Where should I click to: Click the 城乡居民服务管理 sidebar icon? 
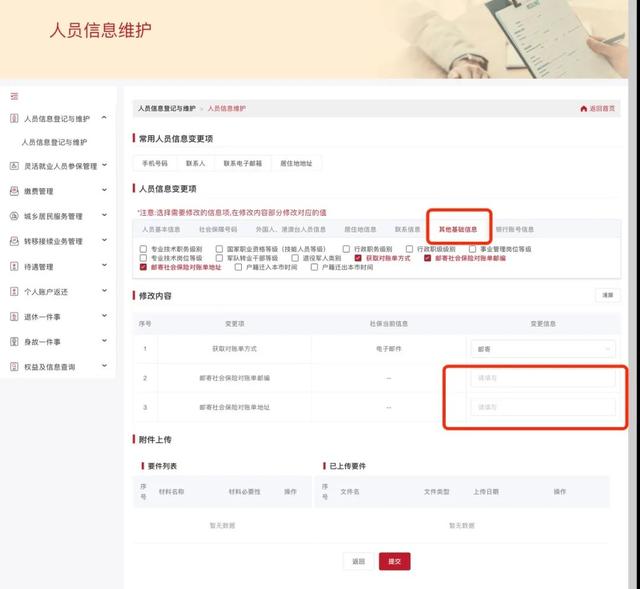14,216
